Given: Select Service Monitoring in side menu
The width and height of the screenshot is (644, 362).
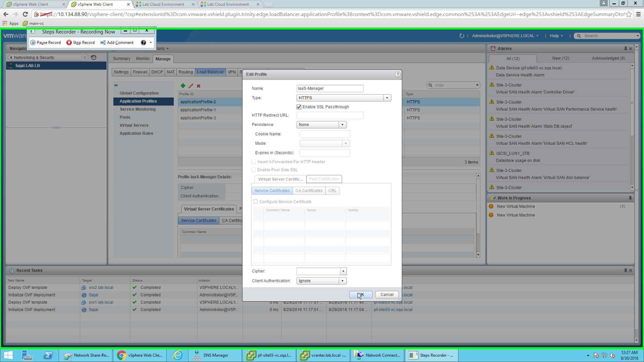Looking at the screenshot, I should click(137, 109).
